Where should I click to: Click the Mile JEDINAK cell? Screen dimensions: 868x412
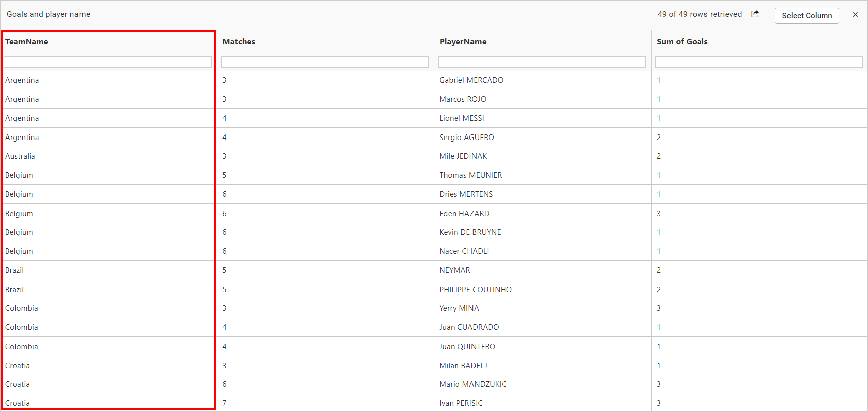463,156
